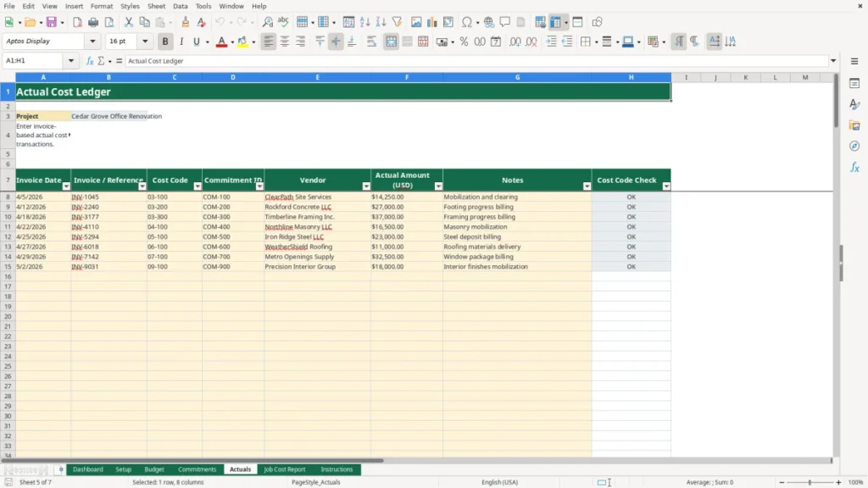Viewport: 868px width, 488px height.
Task: Clear direct formatting icon
Action: (202, 22)
